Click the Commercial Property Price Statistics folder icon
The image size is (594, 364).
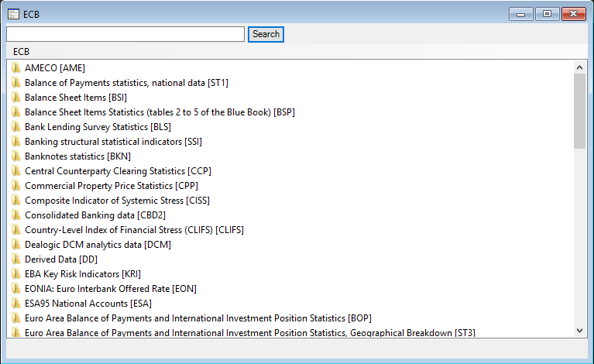click(x=16, y=186)
